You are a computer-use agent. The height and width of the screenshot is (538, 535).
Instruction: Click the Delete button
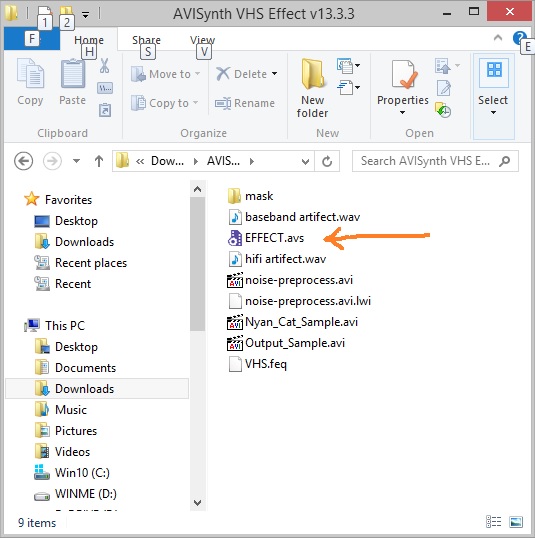242,74
